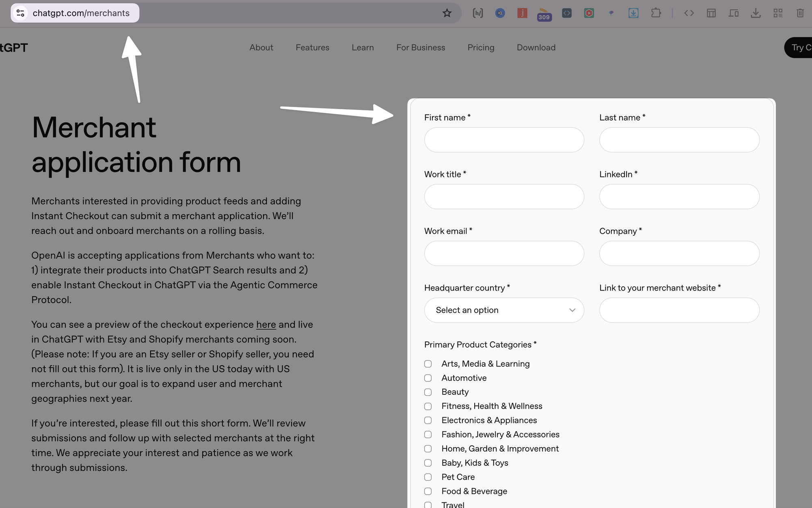This screenshot has height=508, width=812.
Task: Open the Headquarter country dropdown
Action: (504, 310)
